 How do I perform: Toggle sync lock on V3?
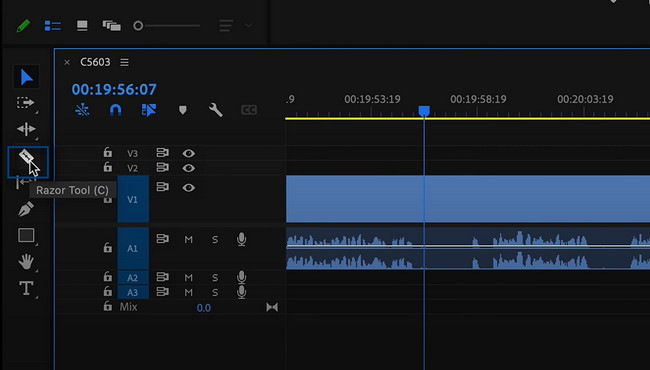click(x=162, y=152)
